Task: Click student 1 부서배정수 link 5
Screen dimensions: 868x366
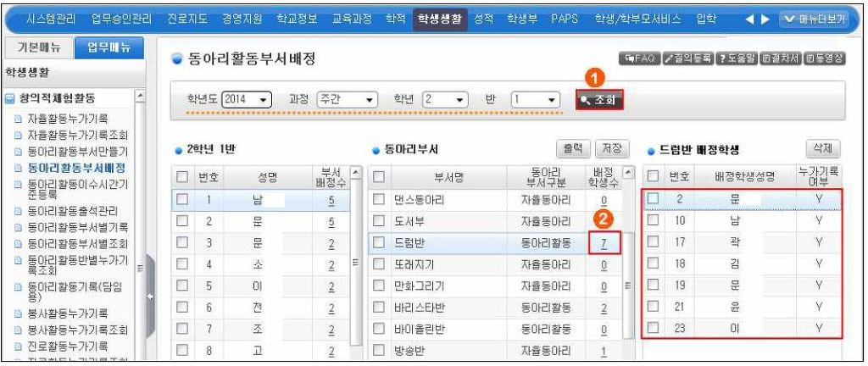Action: [331, 200]
